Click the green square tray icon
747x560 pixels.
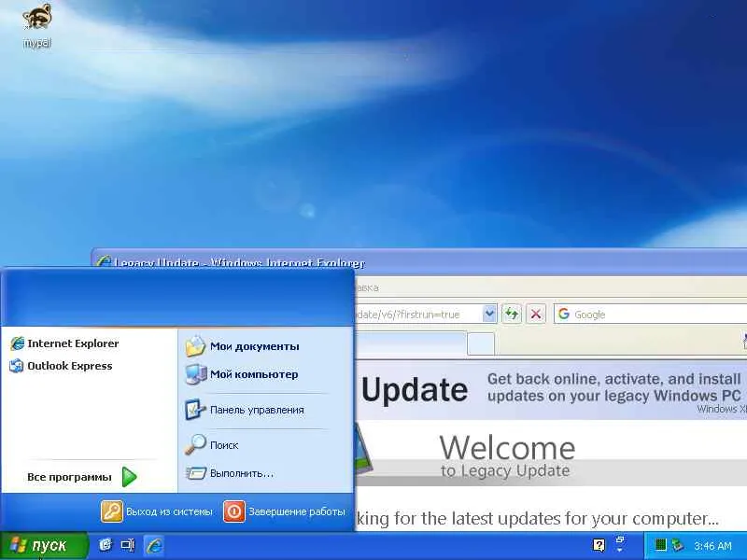tap(660, 545)
